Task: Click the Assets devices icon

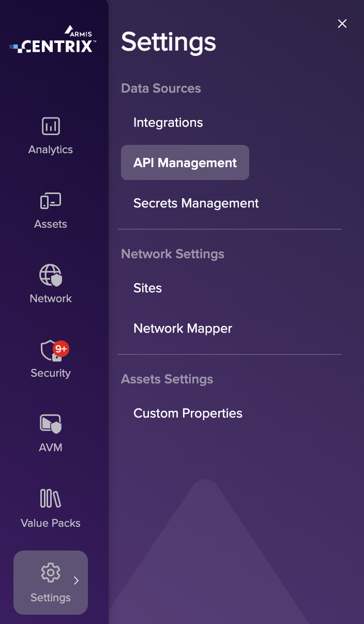Action: pos(51,201)
